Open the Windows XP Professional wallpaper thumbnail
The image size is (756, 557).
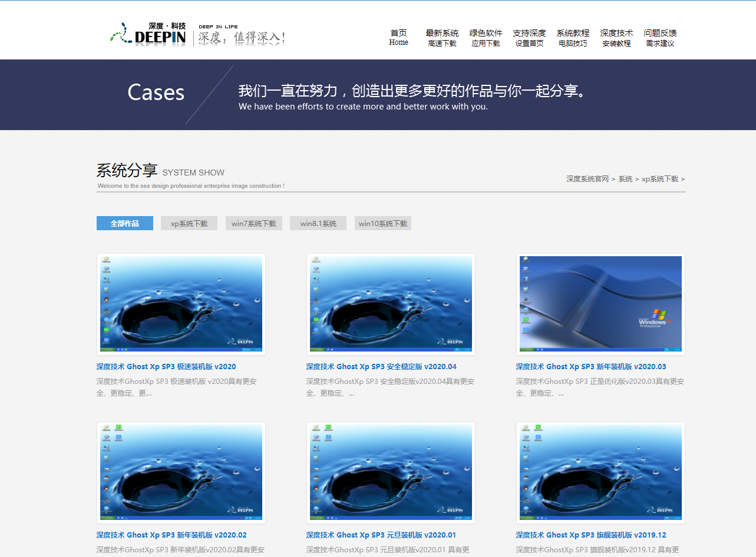tap(600, 304)
